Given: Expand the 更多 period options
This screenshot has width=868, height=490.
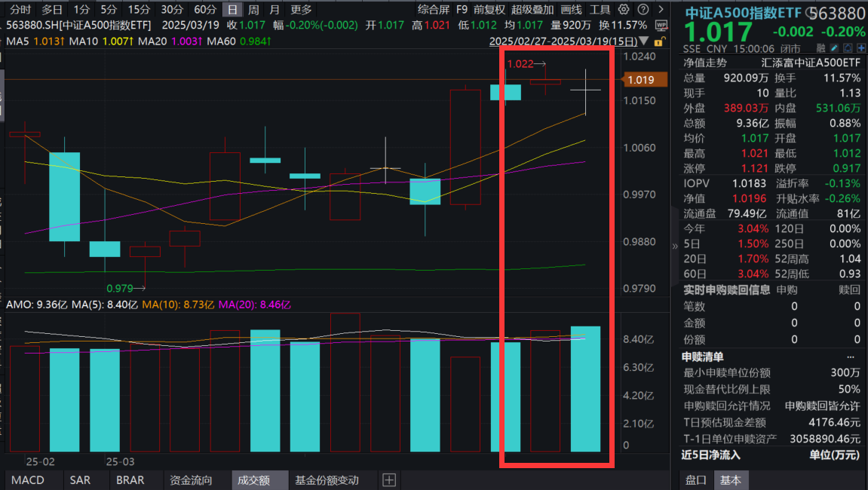Looking at the screenshot, I should coord(299,10).
